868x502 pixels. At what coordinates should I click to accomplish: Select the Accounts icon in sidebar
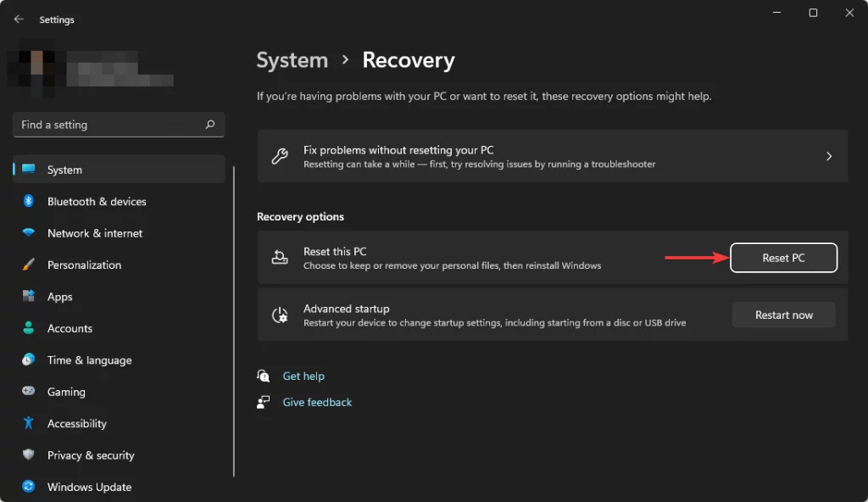26,328
